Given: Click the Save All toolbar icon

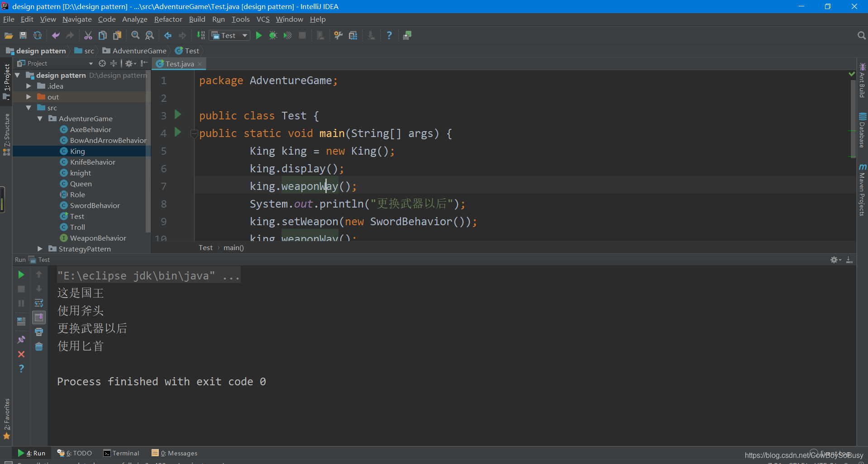Looking at the screenshot, I should [23, 35].
